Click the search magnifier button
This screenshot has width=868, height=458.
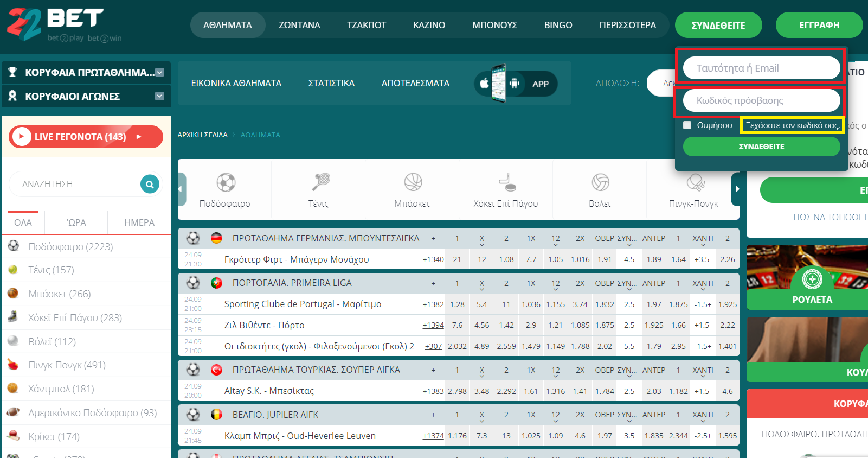click(150, 184)
